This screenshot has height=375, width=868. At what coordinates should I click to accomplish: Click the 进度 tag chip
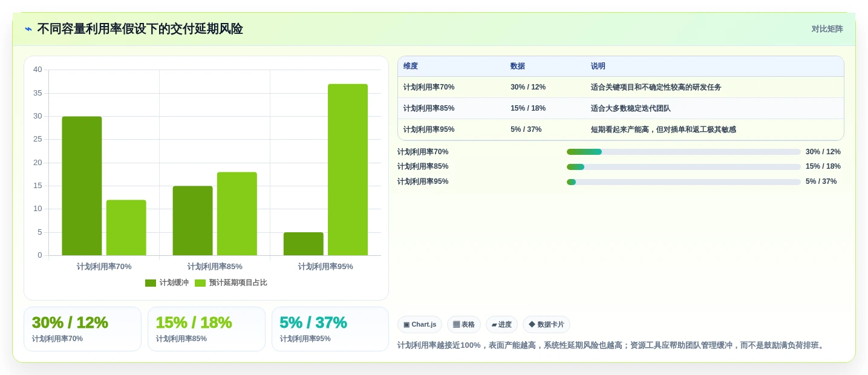[x=501, y=325]
